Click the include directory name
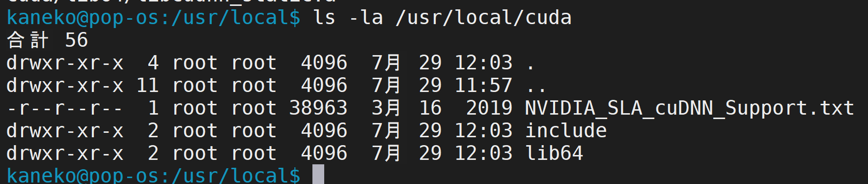 [x=566, y=131]
